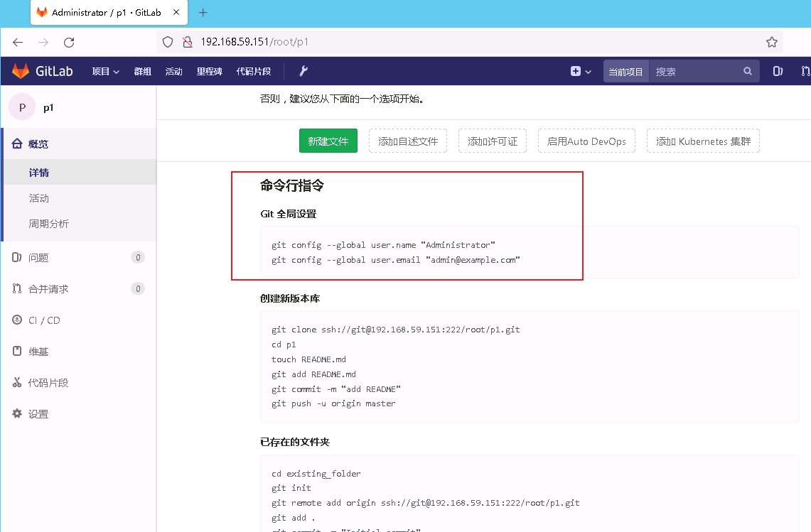Image resolution: width=811 pixels, height=532 pixels.
Task: Reload the page
Action: [68, 42]
